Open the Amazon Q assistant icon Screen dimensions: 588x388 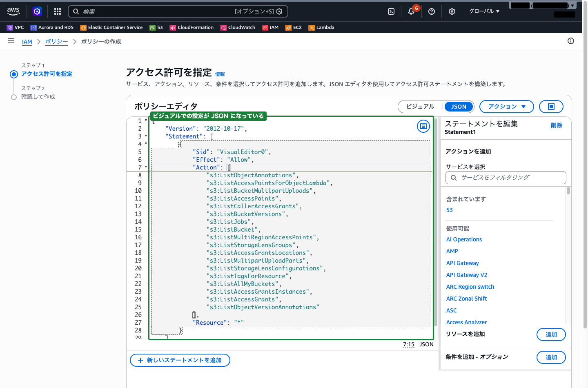37,11
